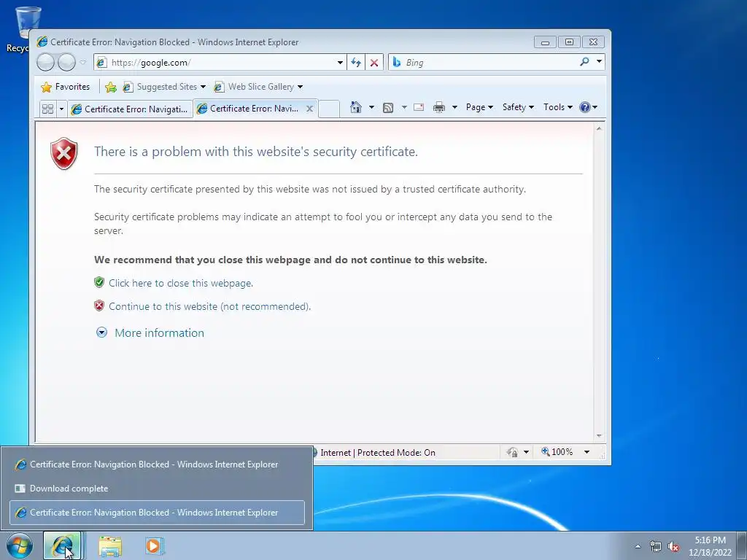Open Print options dropdown arrow

[x=454, y=107]
